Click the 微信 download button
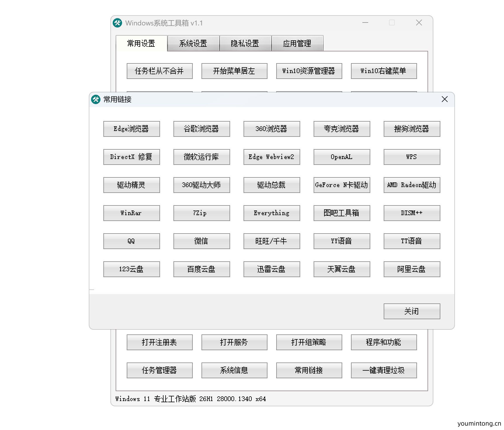This screenshot has height=430, width=504. pyautogui.click(x=201, y=241)
